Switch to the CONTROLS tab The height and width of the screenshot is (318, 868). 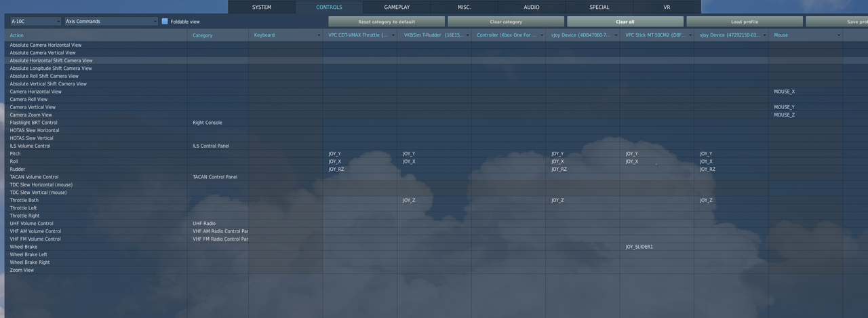[x=330, y=7]
